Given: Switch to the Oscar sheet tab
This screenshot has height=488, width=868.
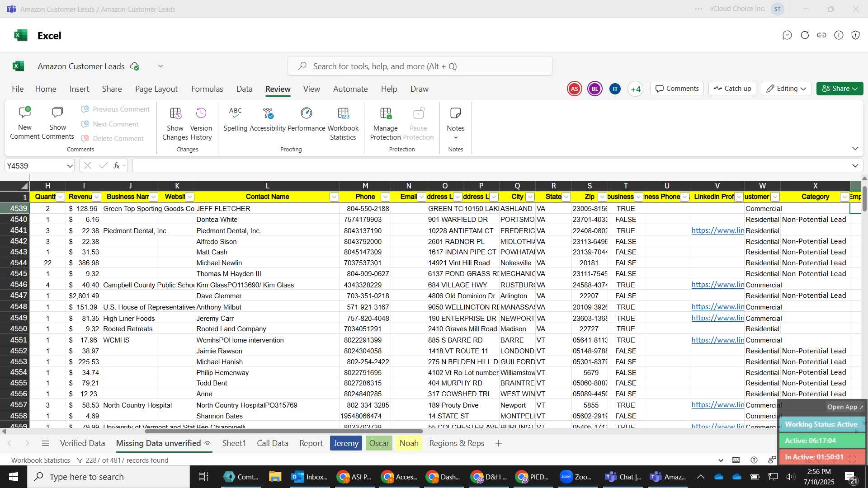Looking at the screenshot, I should (x=379, y=443).
